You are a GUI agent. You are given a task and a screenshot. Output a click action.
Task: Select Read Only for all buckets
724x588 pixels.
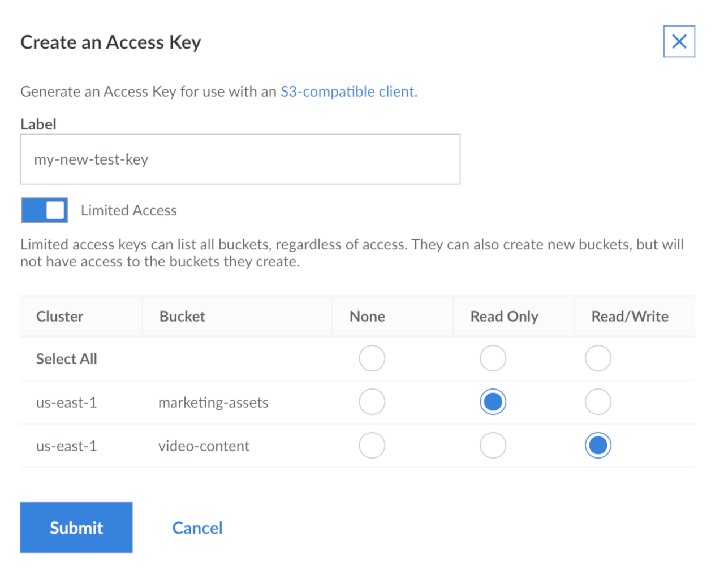pyautogui.click(x=493, y=358)
